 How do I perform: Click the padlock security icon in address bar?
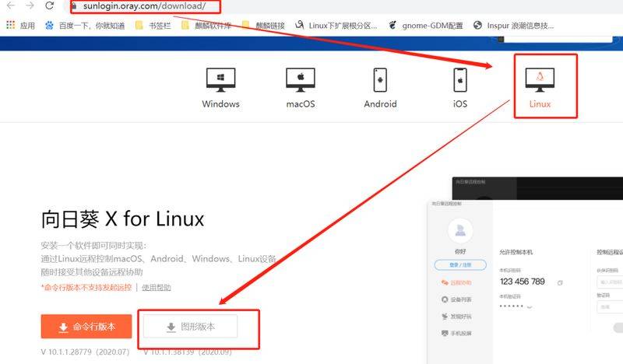[x=74, y=6]
